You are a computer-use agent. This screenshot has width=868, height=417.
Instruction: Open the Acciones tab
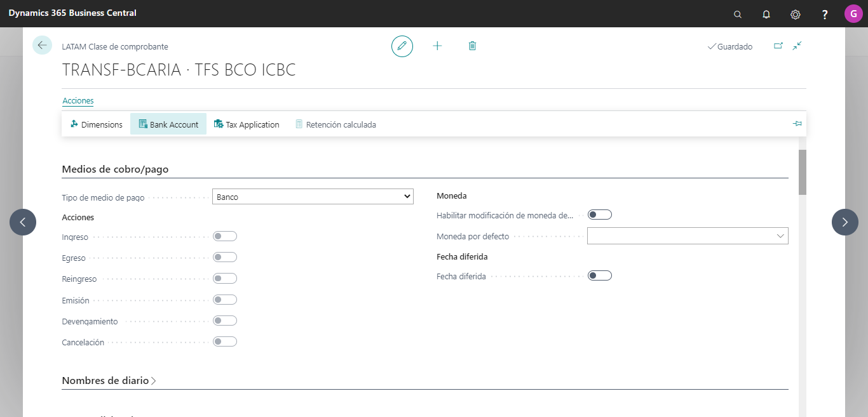pos(78,101)
